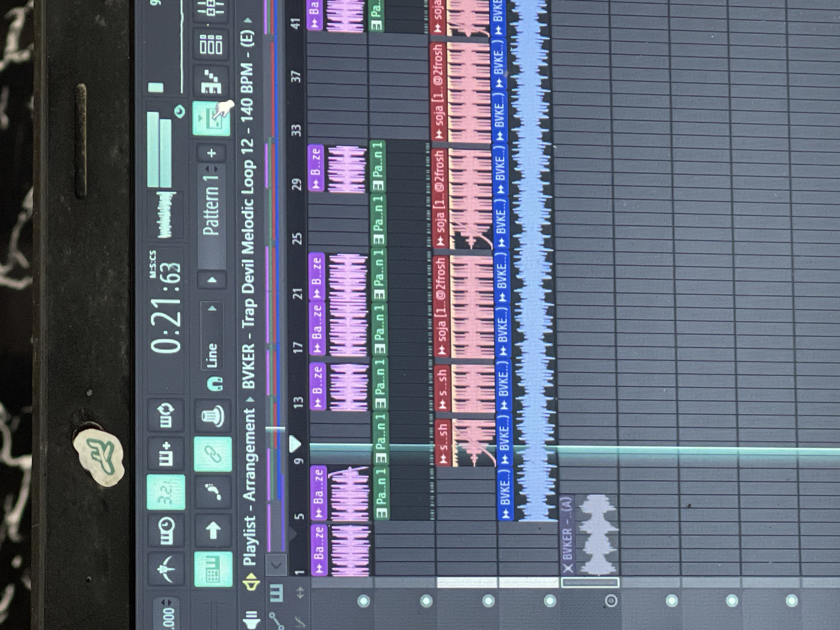Toggle typing keyboard to piano button
840x630 pixels.
[x=213, y=570]
